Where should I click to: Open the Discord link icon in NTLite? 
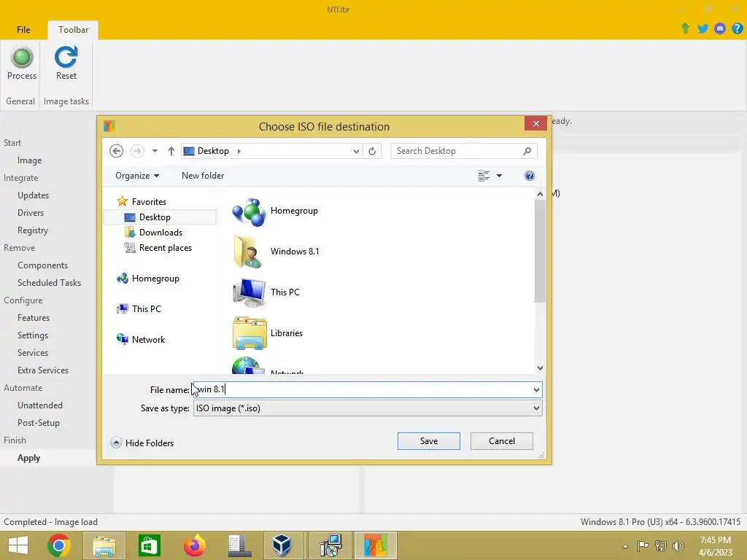(x=720, y=28)
